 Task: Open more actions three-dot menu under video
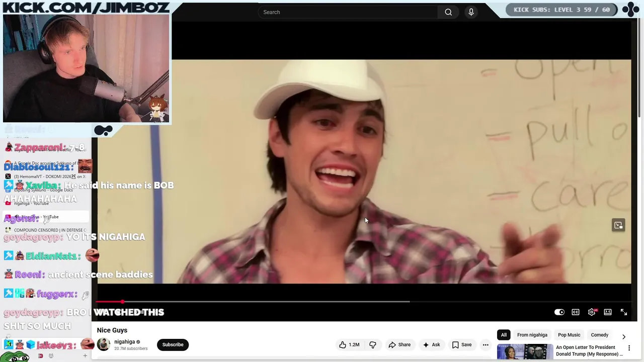tap(486, 344)
